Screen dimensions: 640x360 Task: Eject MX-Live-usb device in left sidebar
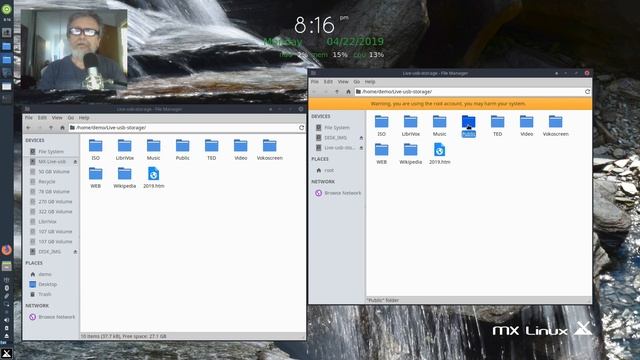coord(76,162)
